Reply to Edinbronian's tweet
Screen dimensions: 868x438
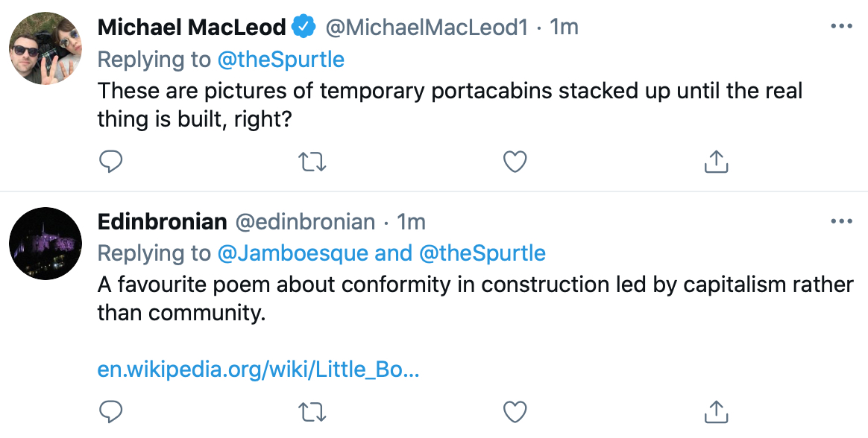pos(110,412)
